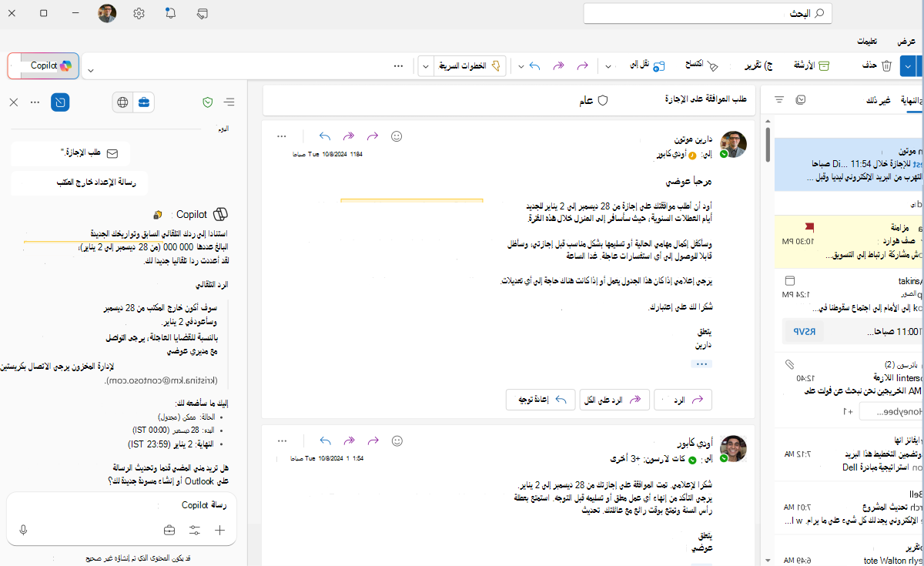Open ribbon More options ellipsis

tap(398, 66)
